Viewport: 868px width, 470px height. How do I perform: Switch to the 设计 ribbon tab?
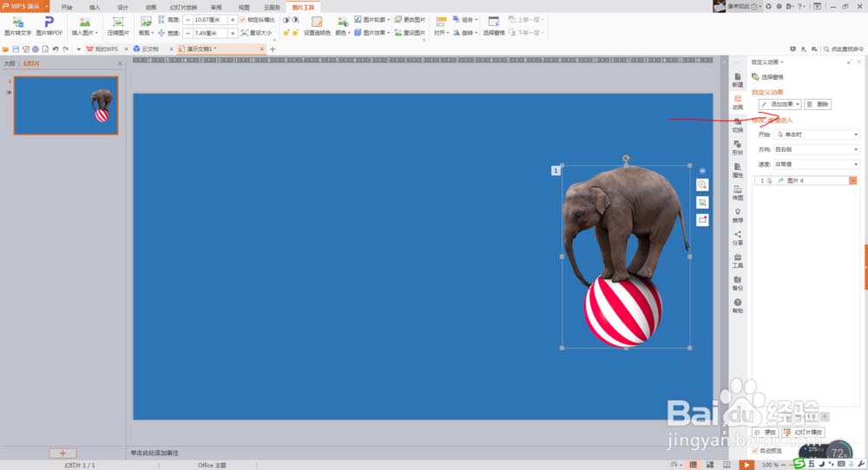point(123,7)
